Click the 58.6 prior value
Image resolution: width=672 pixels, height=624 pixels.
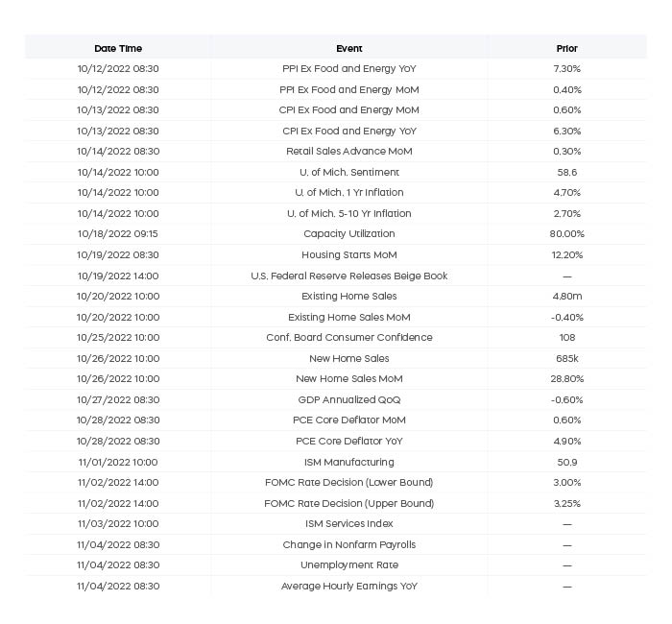(x=566, y=172)
